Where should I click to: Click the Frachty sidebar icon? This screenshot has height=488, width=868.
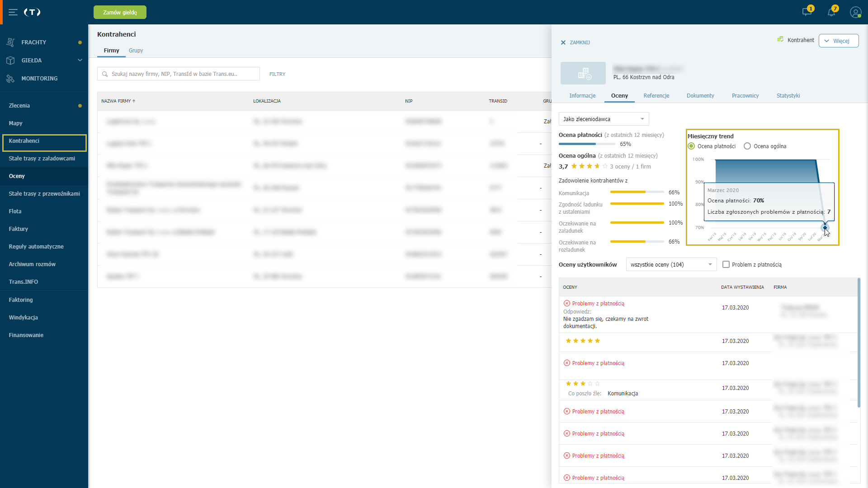click(x=11, y=42)
